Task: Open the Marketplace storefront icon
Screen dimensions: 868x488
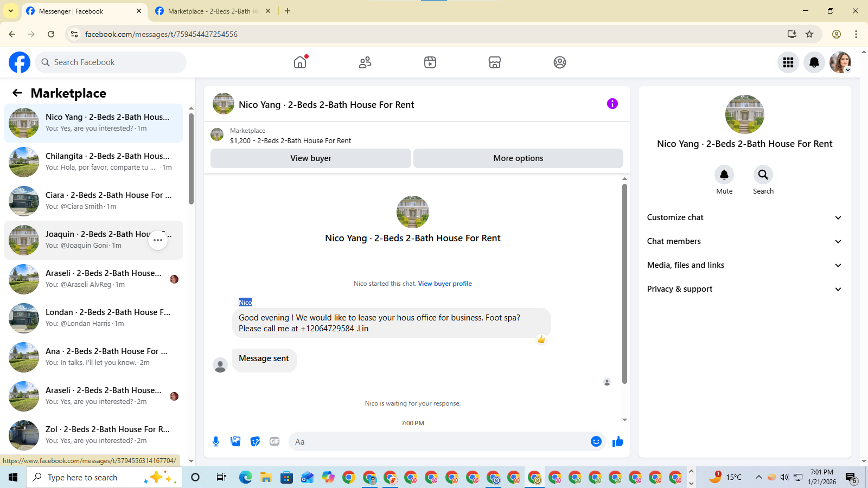Action: click(x=495, y=62)
